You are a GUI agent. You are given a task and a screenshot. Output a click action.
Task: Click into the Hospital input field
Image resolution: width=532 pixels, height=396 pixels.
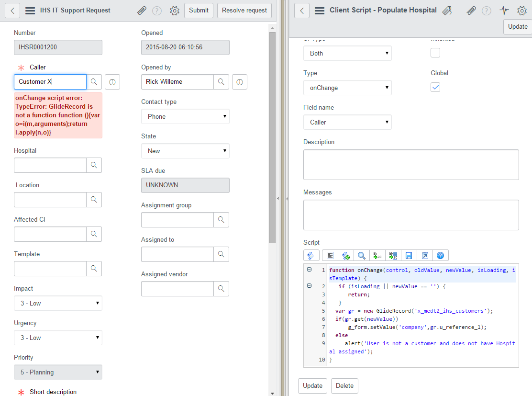click(x=50, y=165)
